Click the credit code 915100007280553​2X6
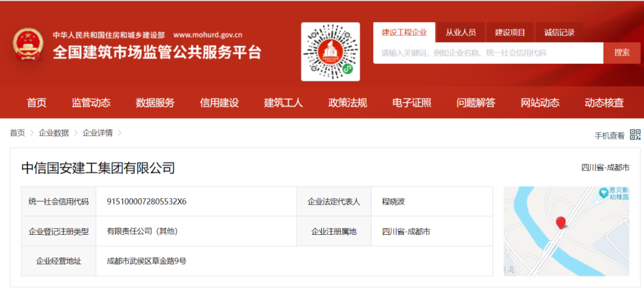 [x=147, y=201]
